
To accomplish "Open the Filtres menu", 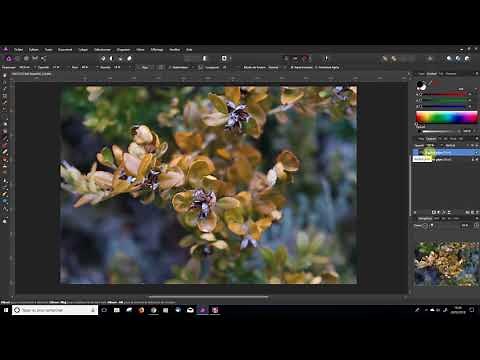I will pyautogui.click(x=140, y=50).
